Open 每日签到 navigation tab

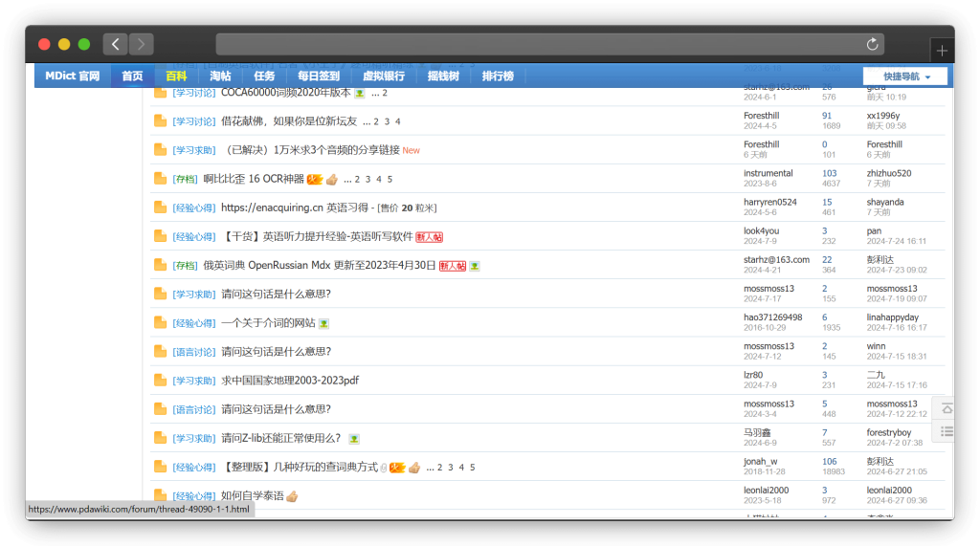319,76
